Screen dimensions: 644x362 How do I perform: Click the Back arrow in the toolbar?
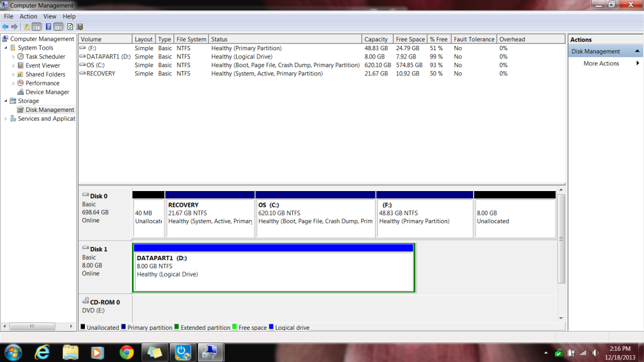click(x=5, y=26)
